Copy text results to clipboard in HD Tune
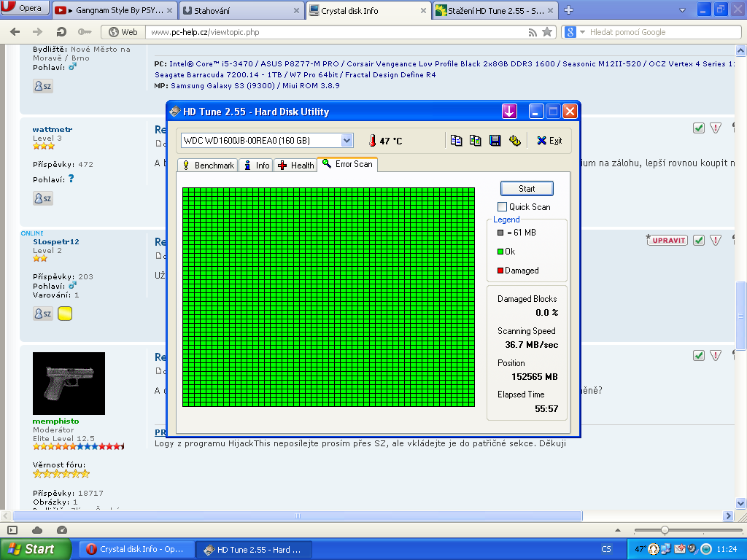The height and width of the screenshot is (560, 747). [x=456, y=141]
